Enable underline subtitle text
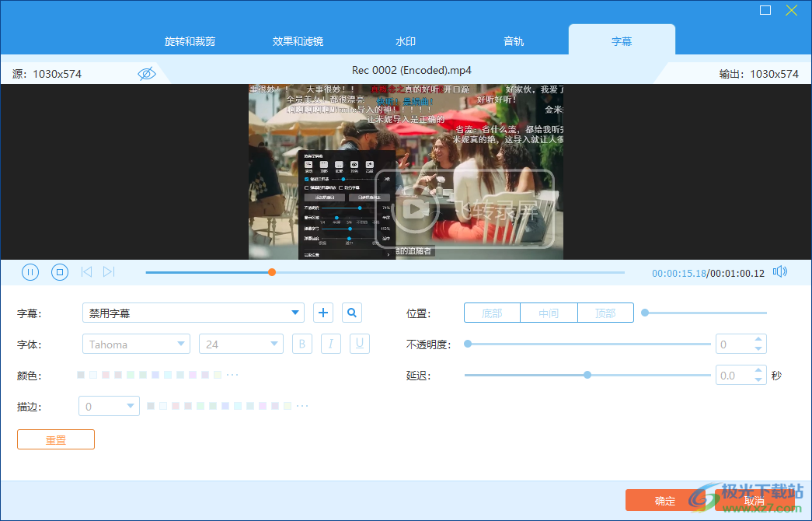 (359, 343)
